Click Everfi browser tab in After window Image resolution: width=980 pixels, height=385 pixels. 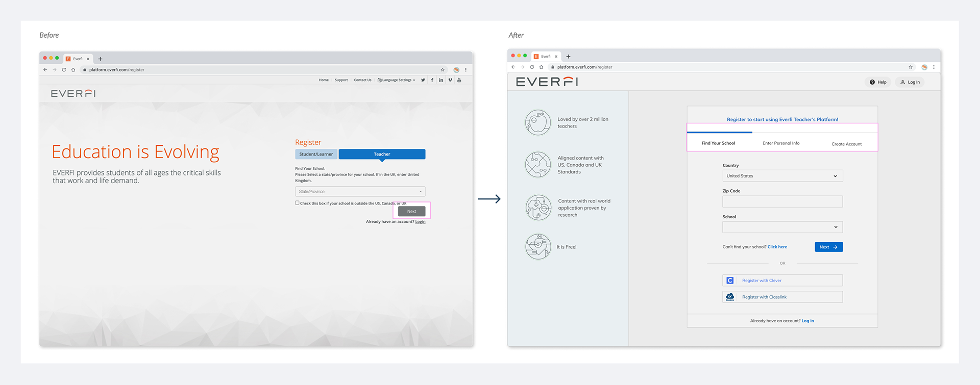point(546,57)
